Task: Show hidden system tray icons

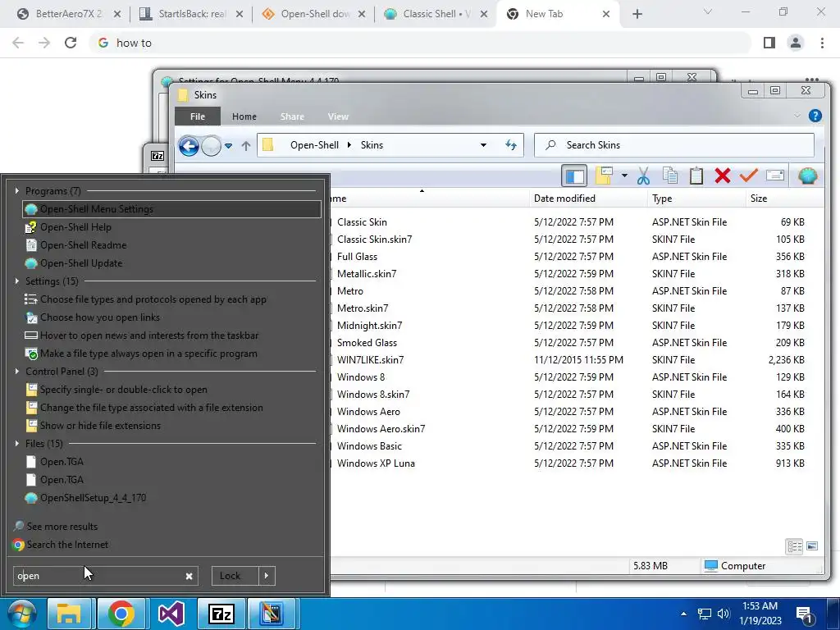Action: pos(683,614)
